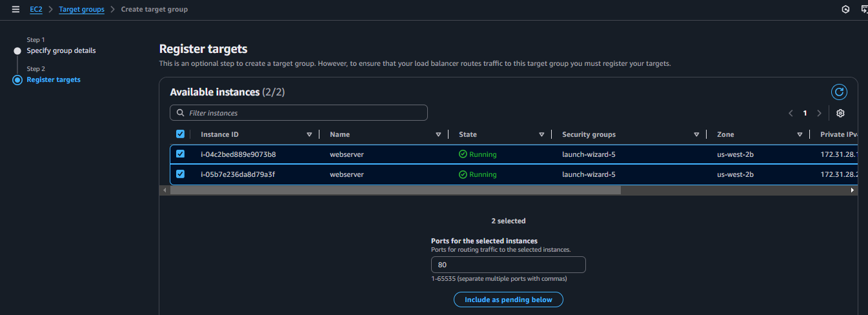This screenshot has height=315, width=868.
Task: Click the ports input field showing 80
Action: point(508,265)
